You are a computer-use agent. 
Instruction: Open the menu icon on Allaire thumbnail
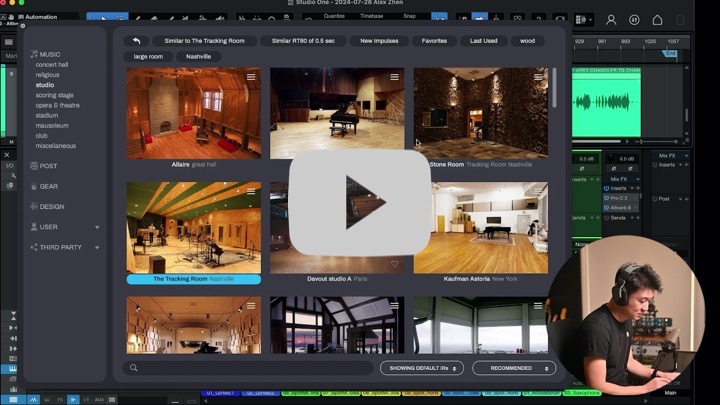251,77
